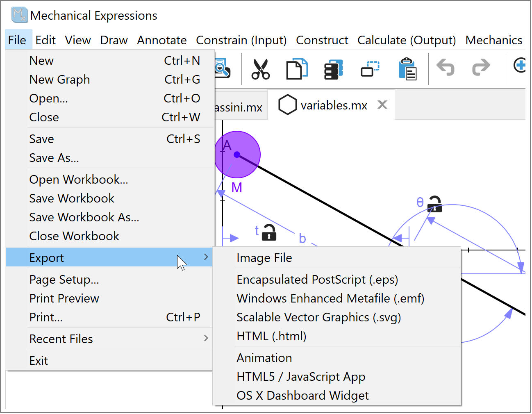Click the Undo arrow icon

[x=446, y=68]
